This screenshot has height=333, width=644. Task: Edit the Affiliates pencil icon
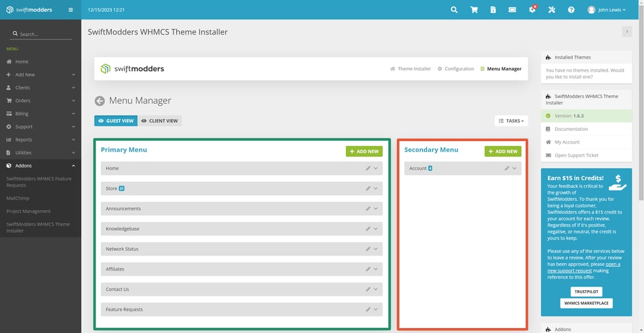[368, 269]
